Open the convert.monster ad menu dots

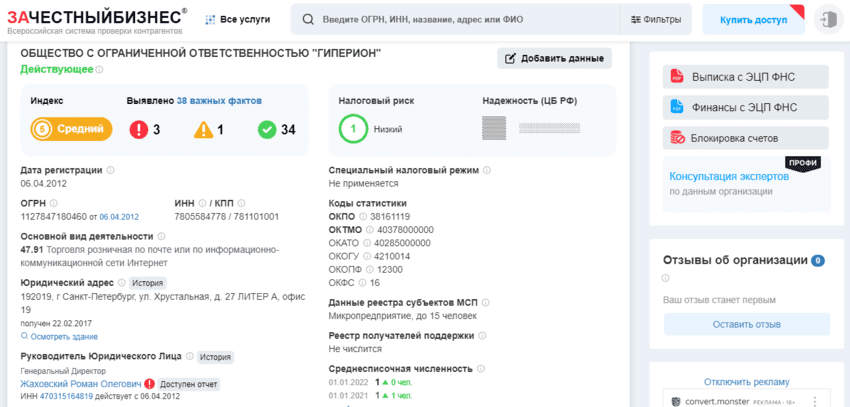coord(814,402)
